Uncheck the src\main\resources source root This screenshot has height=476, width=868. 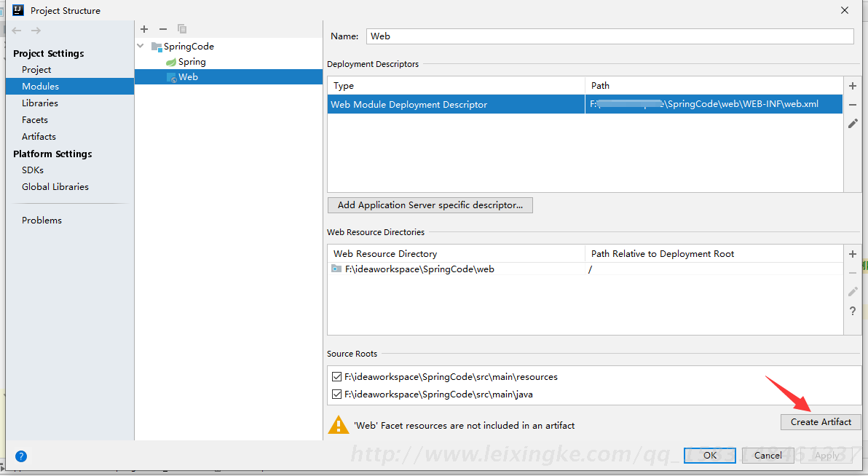336,377
